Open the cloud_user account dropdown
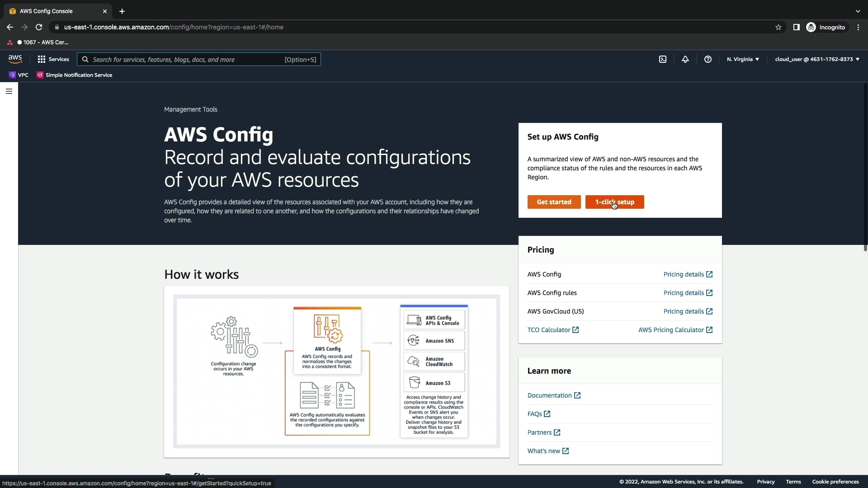The width and height of the screenshot is (868, 488). pyautogui.click(x=817, y=59)
